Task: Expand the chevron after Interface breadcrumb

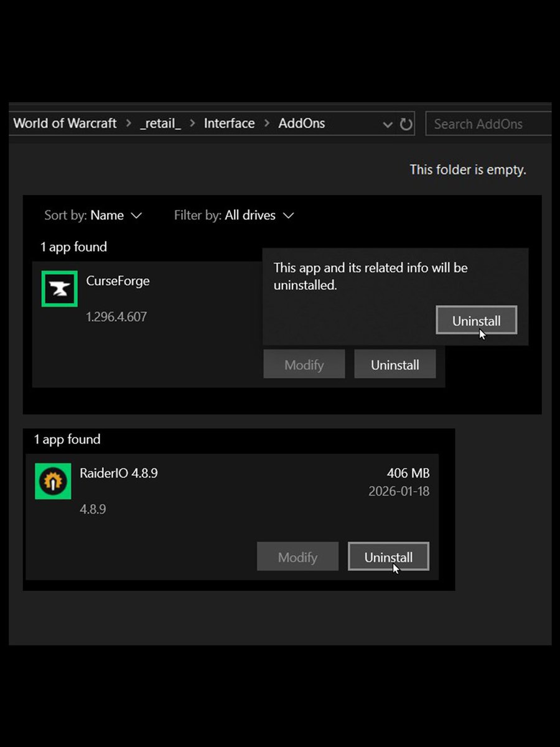Action: click(266, 124)
